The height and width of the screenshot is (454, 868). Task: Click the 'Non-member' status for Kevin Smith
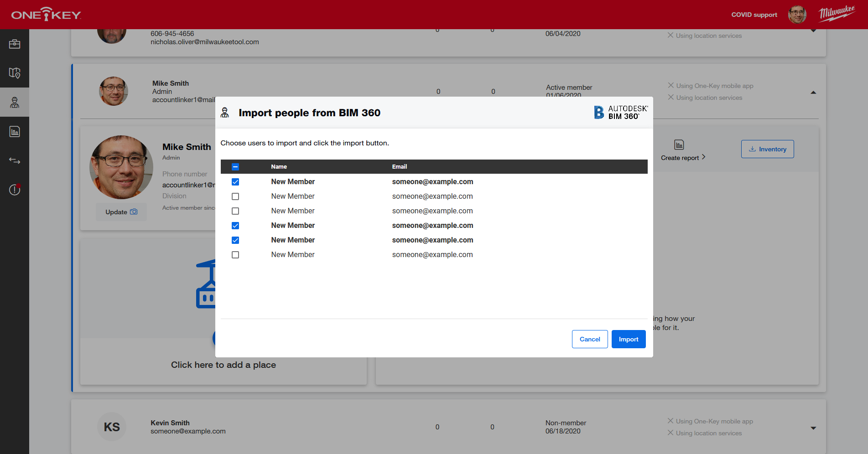pos(566,423)
